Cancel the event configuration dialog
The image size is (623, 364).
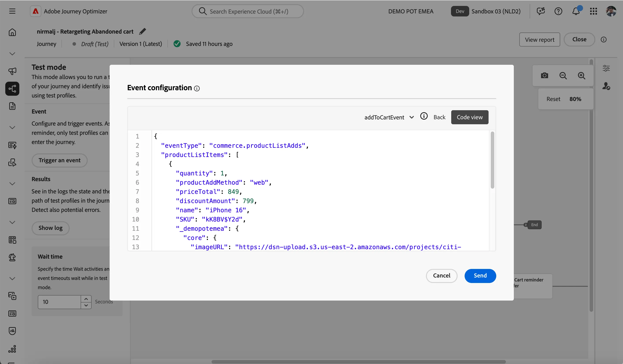coord(441,276)
